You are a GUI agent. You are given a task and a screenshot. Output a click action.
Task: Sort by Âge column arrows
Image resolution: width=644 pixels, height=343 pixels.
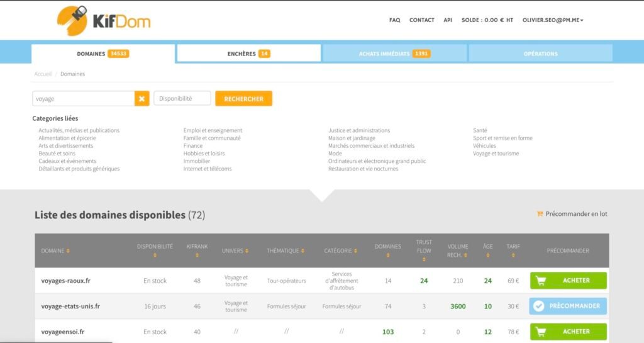[487, 256]
